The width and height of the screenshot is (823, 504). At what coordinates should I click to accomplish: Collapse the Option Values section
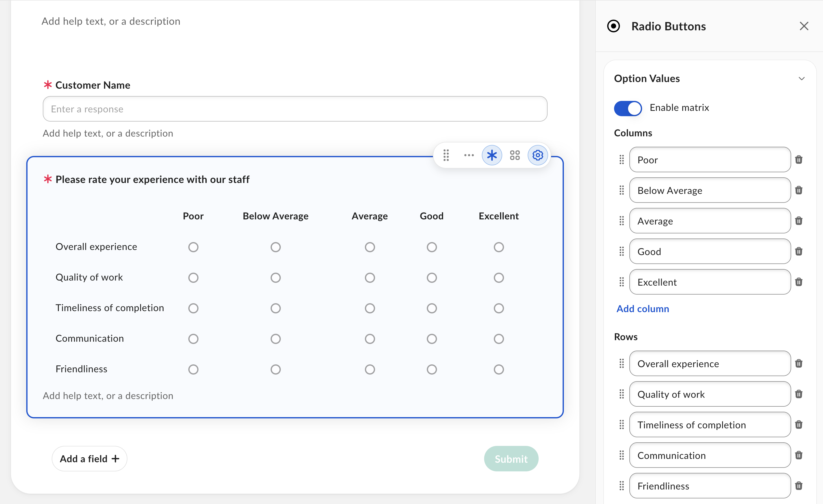click(x=802, y=79)
